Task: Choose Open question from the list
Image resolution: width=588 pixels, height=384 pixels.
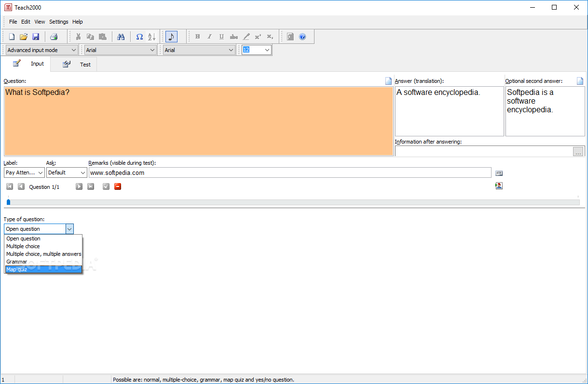Action: coord(43,238)
